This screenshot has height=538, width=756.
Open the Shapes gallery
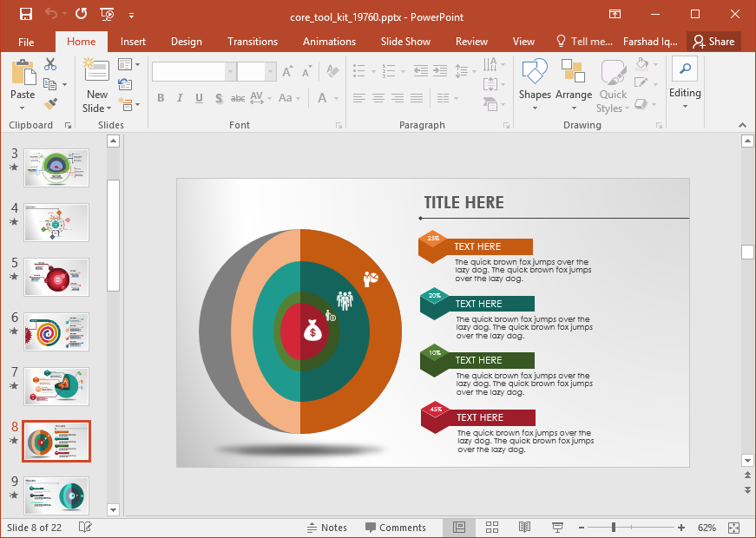tap(535, 86)
